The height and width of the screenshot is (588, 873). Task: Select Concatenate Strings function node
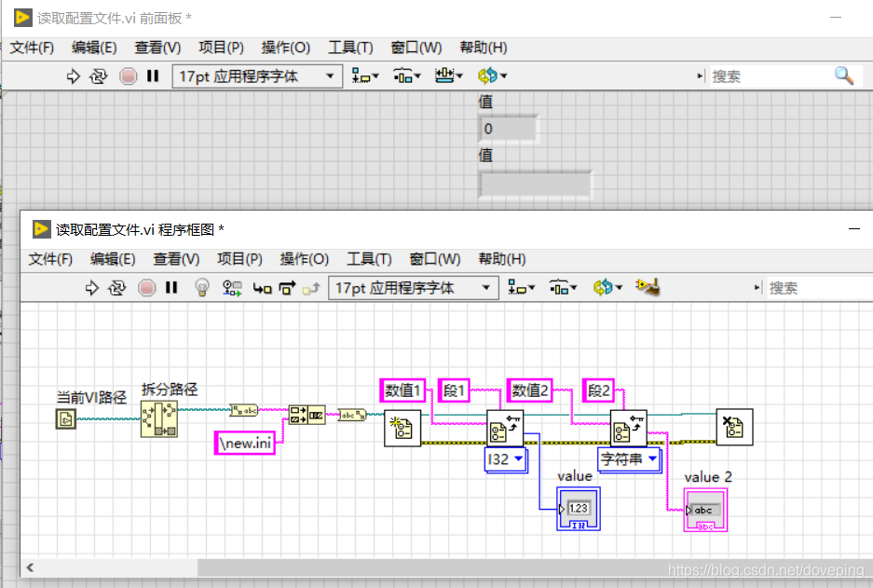(x=307, y=415)
